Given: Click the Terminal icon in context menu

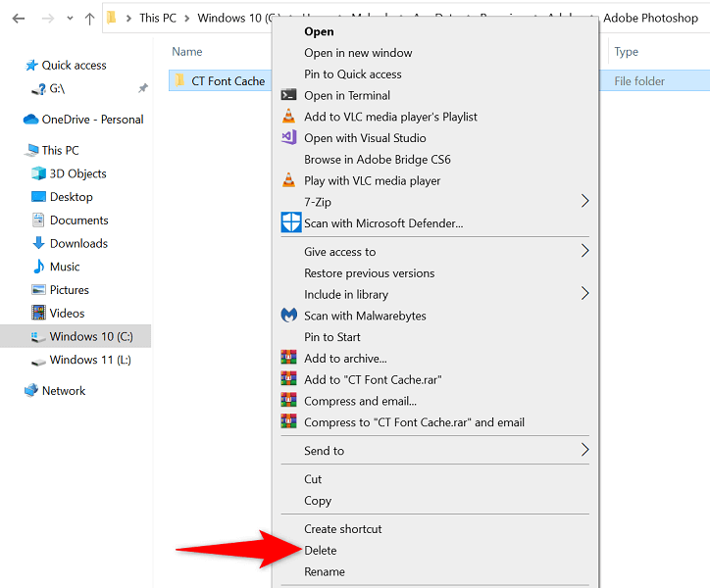Looking at the screenshot, I should click(x=288, y=95).
